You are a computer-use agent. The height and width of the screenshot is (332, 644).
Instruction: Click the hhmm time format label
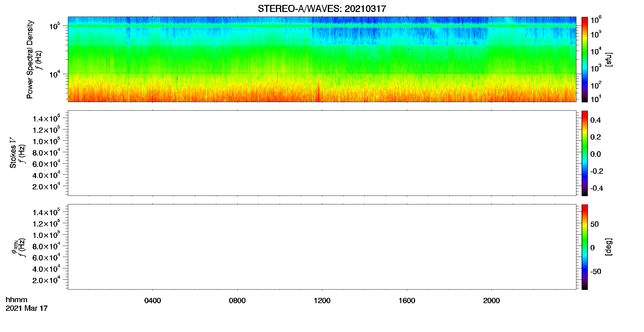point(16,300)
